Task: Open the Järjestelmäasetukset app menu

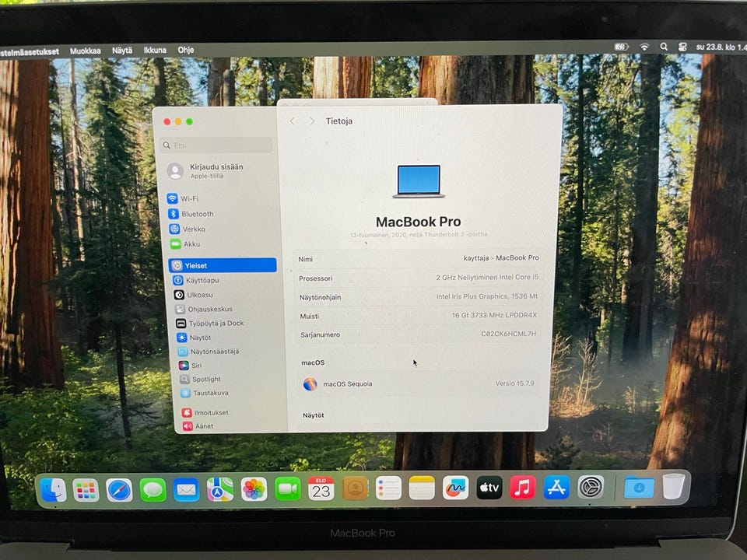Action: pos(30,52)
